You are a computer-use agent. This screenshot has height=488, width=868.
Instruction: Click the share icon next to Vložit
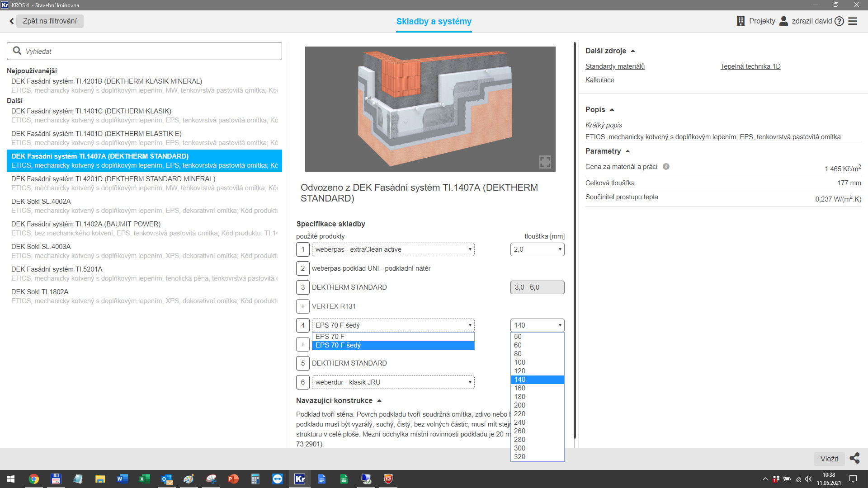click(854, 458)
